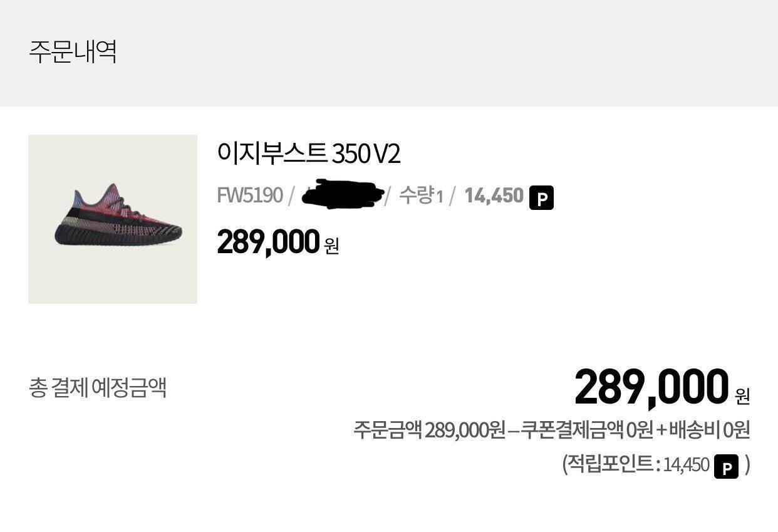Click the P point icon beside 14,450
Viewport: 778px width, 532px height.
541,197
